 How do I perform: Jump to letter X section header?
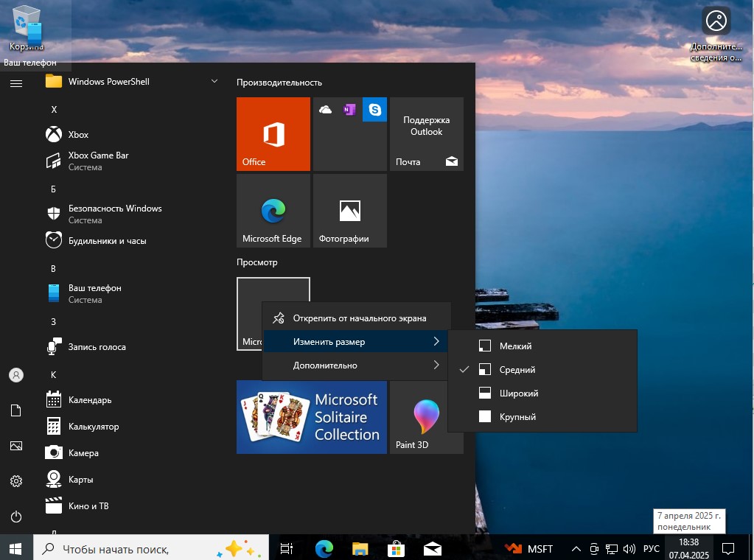(x=54, y=110)
